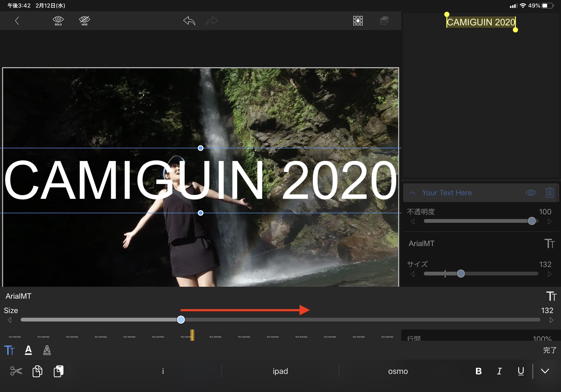The image size is (561, 392).
Task: Tap the 完了 done button
Action: [550, 350]
